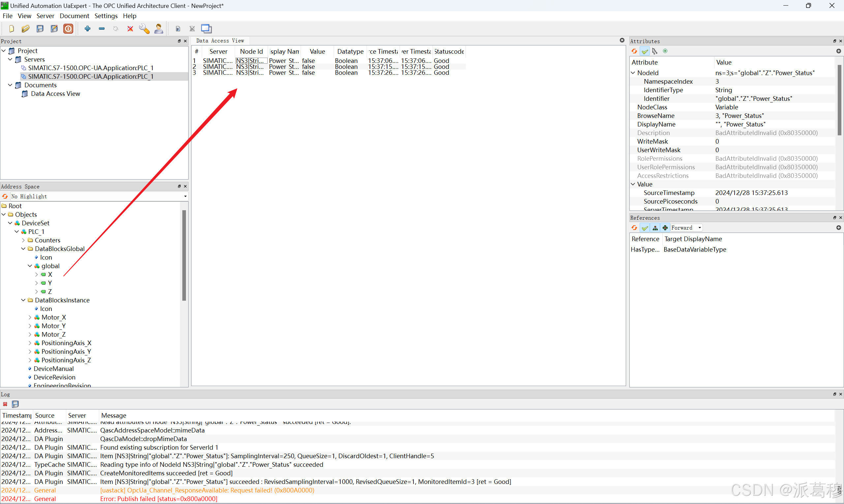Open the Settings menu
This screenshot has width=844, height=504.
(106, 16)
